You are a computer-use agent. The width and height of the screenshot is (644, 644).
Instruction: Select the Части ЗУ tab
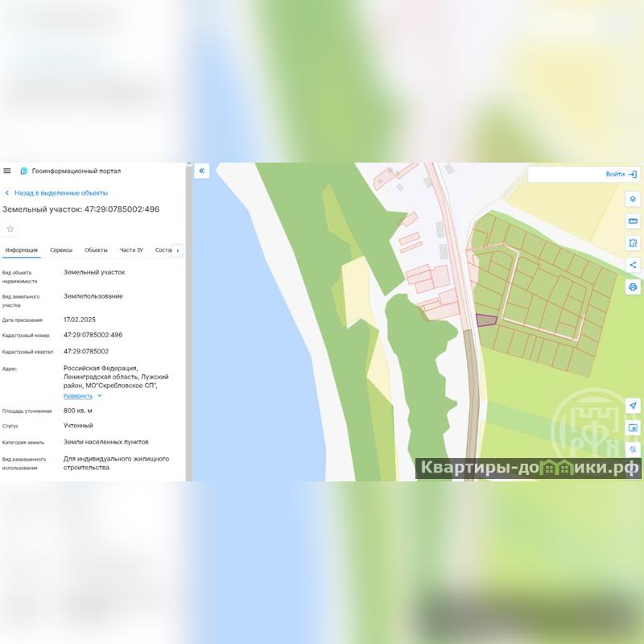[131, 250]
